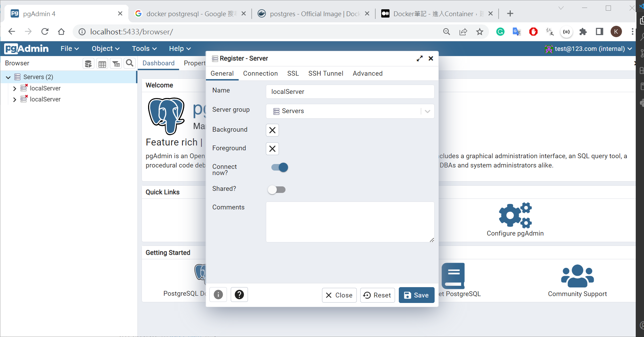
Task: Click the Configure pgAdmin gears icon
Action: pos(515,215)
